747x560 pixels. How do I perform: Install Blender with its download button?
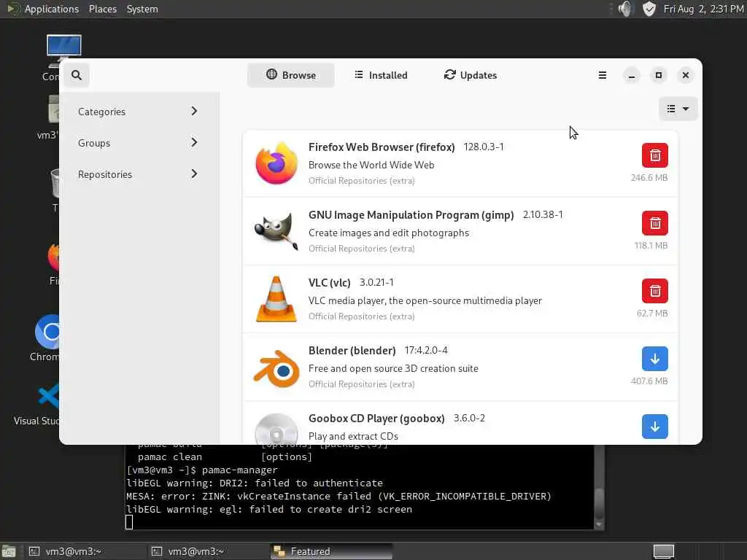click(x=654, y=359)
